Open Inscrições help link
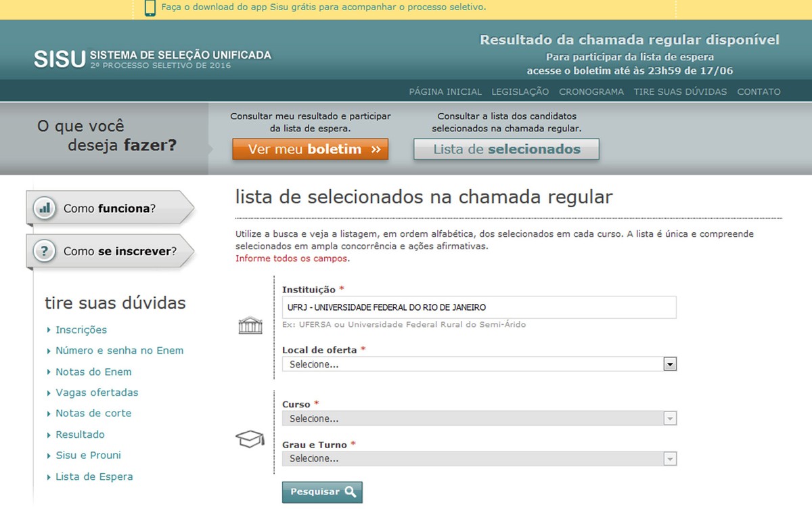 (81, 330)
